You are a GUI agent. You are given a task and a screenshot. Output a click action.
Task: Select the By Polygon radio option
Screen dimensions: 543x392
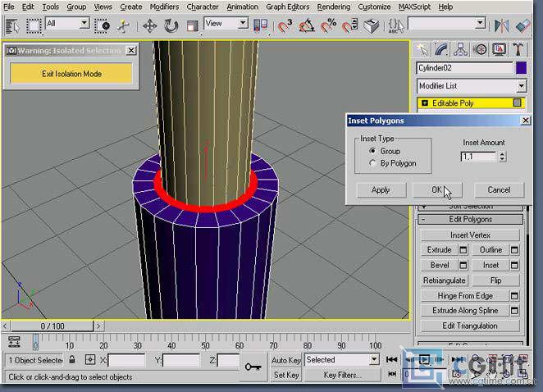372,163
